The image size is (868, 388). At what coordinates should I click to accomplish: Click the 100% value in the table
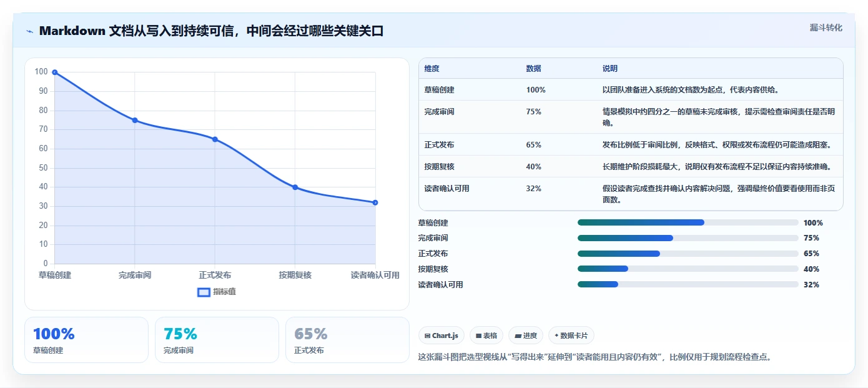pyautogui.click(x=536, y=90)
